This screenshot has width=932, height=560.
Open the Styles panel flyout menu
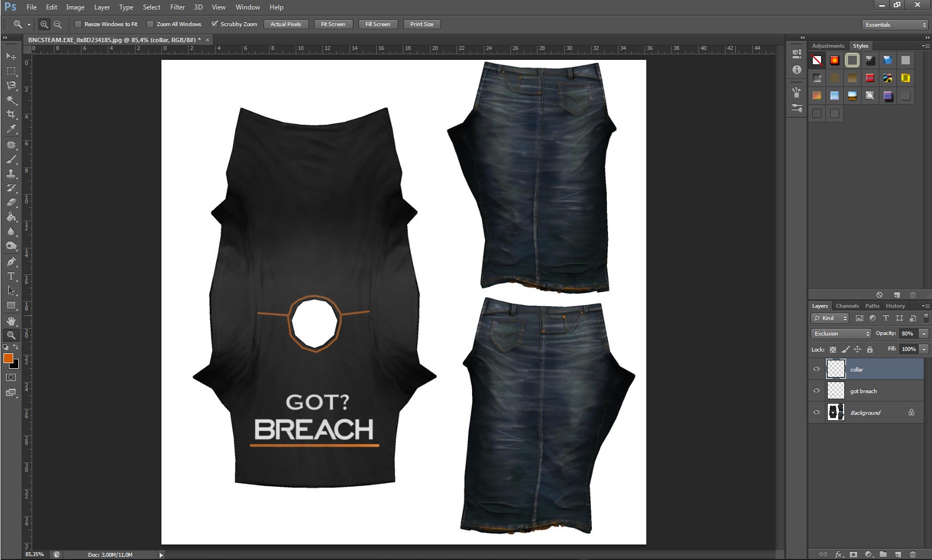point(925,46)
